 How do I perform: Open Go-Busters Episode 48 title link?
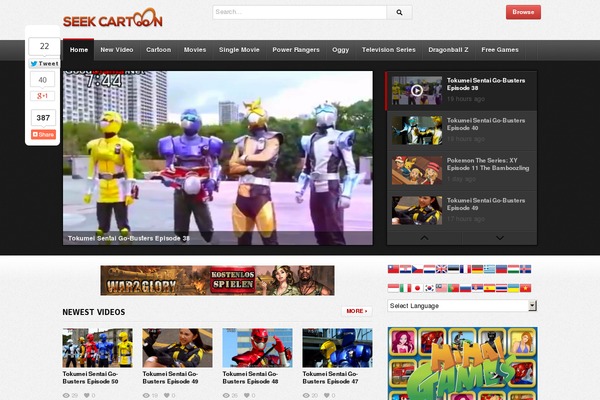coord(250,377)
